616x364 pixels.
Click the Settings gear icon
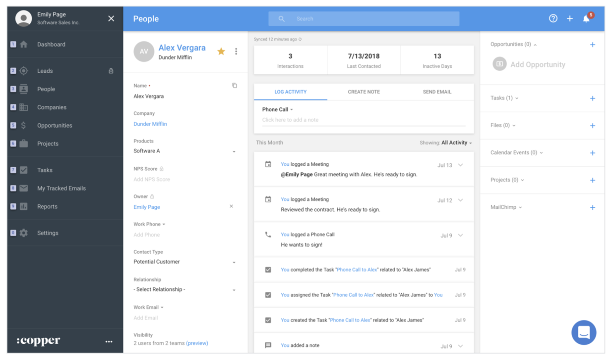pyautogui.click(x=24, y=233)
